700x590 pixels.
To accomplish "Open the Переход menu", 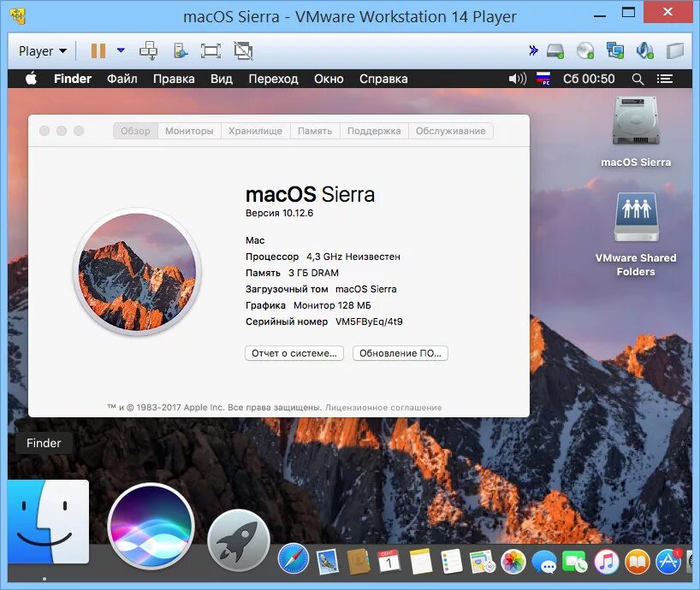I will pos(273,79).
